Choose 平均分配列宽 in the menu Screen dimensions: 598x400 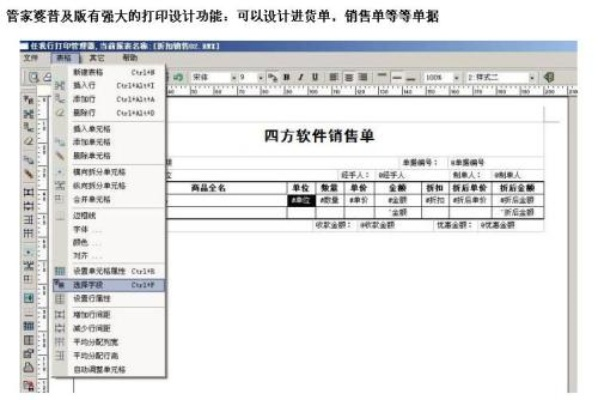tap(109, 342)
